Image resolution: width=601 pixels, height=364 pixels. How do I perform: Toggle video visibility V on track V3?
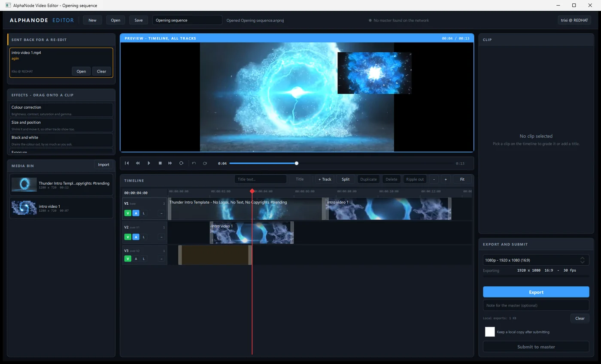(x=128, y=259)
